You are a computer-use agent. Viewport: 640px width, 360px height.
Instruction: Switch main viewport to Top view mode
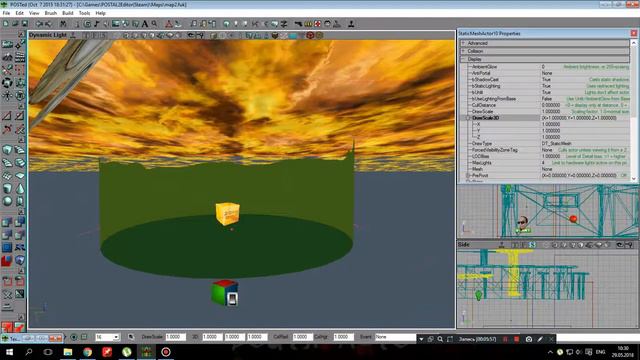coord(86,36)
